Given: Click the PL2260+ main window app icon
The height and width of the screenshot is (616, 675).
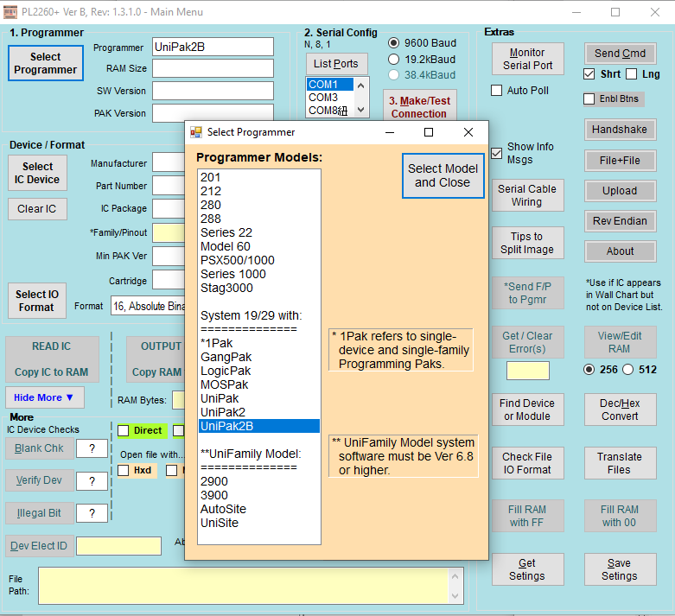Looking at the screenshot, I should tap(10, 12).
